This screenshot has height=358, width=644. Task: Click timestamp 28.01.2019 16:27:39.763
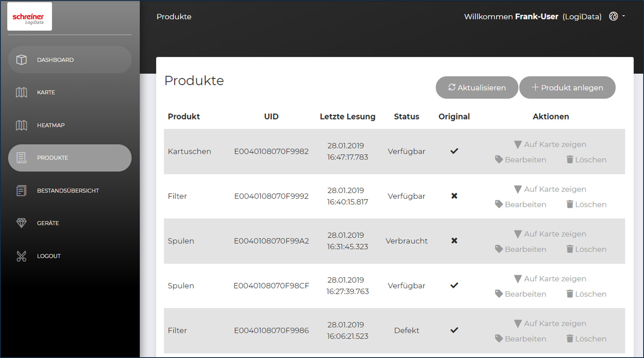[x=348, y=286]
